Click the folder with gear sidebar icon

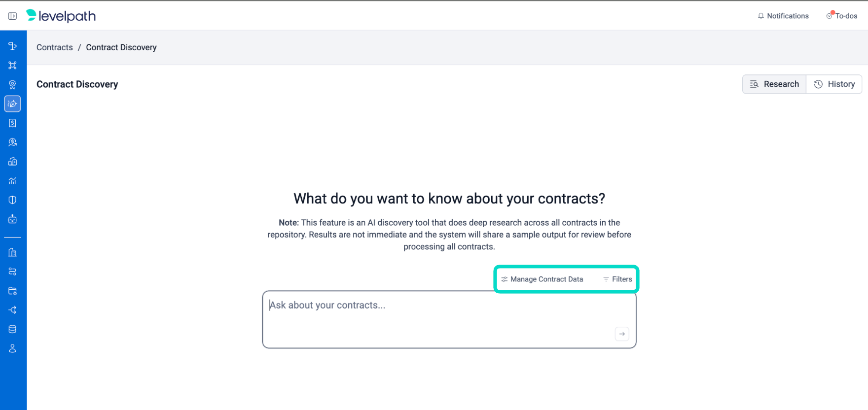pos(13,291)
